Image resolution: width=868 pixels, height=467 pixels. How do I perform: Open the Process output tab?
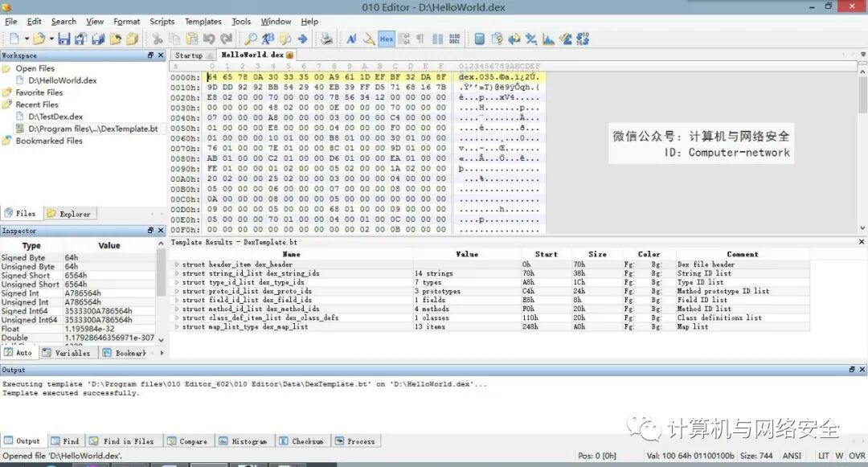point(355,441)
